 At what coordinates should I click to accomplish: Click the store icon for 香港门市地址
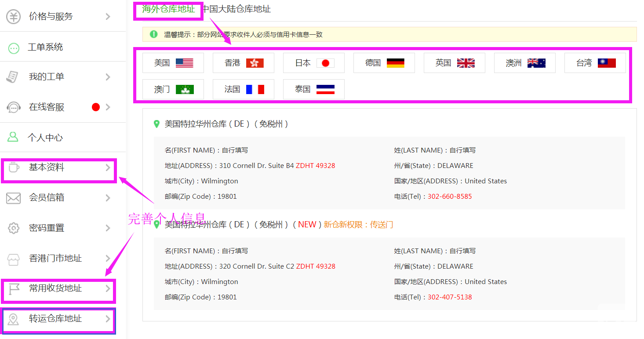[x=14, y=259]
